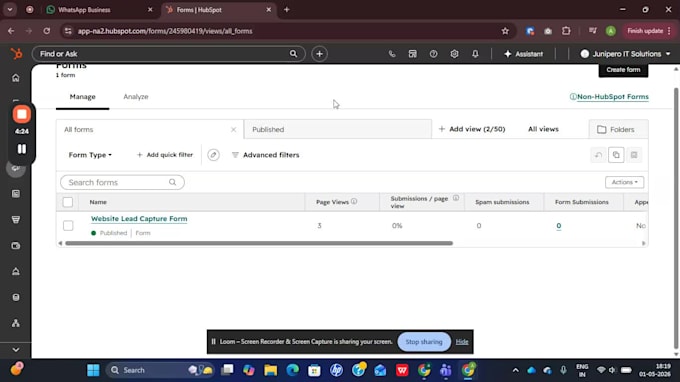Viewport: 680px width, 382px height.
Task: Stop the Loom recording red button
Action: 22,114
